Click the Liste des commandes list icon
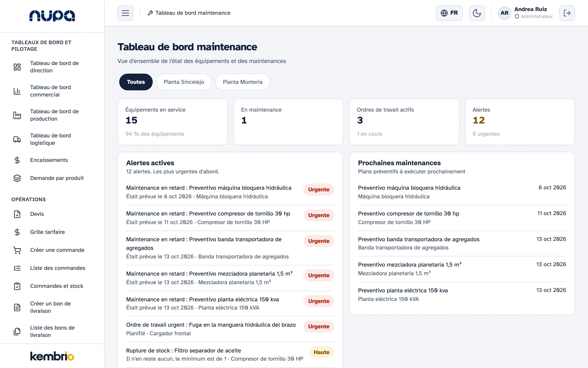588x368 pixels. pyautogui.click(x=17, y=268)
